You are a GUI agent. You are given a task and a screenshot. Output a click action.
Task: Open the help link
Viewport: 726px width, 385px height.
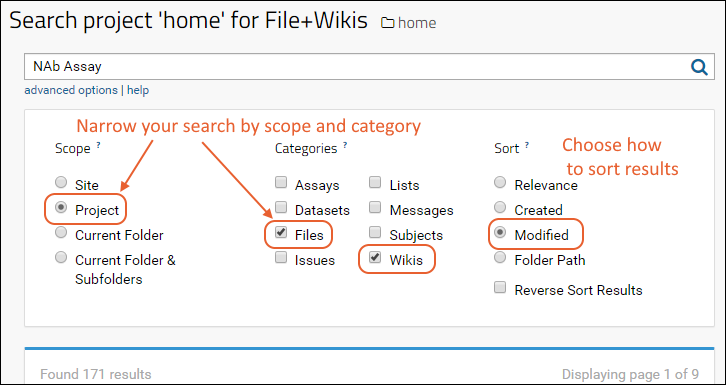[138, 90]
